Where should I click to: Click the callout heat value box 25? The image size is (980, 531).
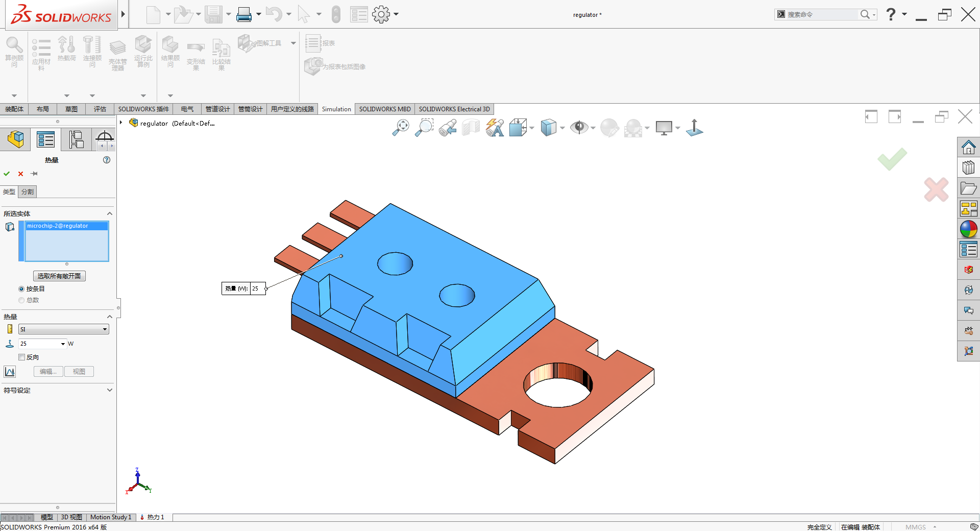click(258, 288)
